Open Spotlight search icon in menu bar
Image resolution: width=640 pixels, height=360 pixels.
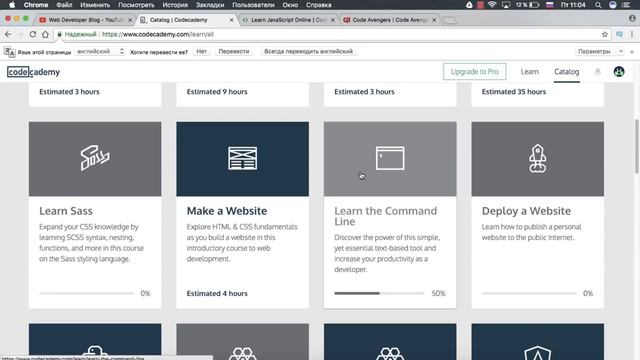coord(598,5)
